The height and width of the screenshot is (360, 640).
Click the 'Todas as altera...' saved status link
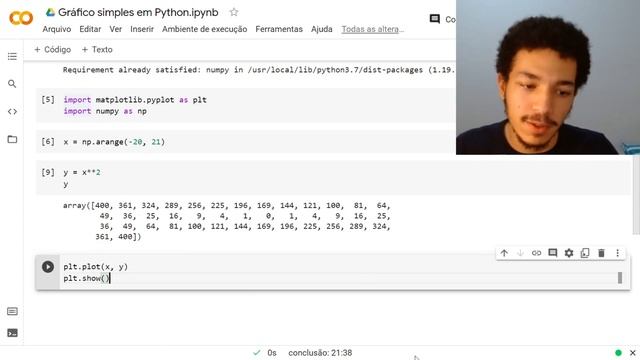(373, 29)
